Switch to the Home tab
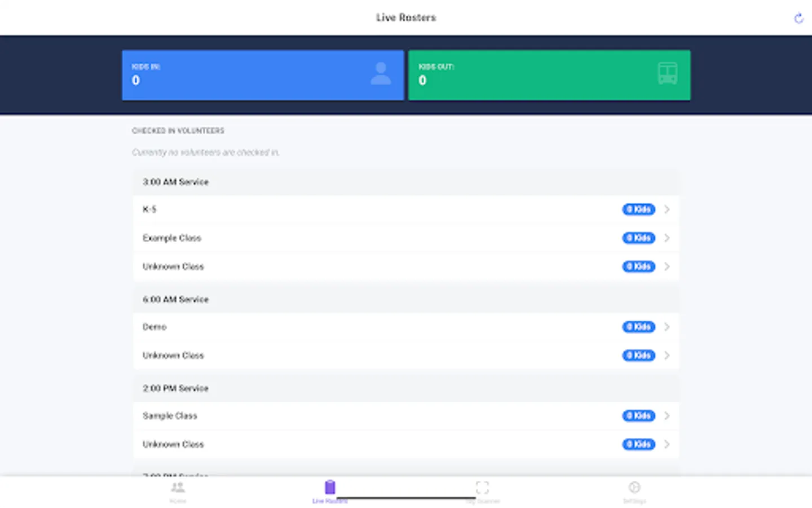 tap(178, 491)
